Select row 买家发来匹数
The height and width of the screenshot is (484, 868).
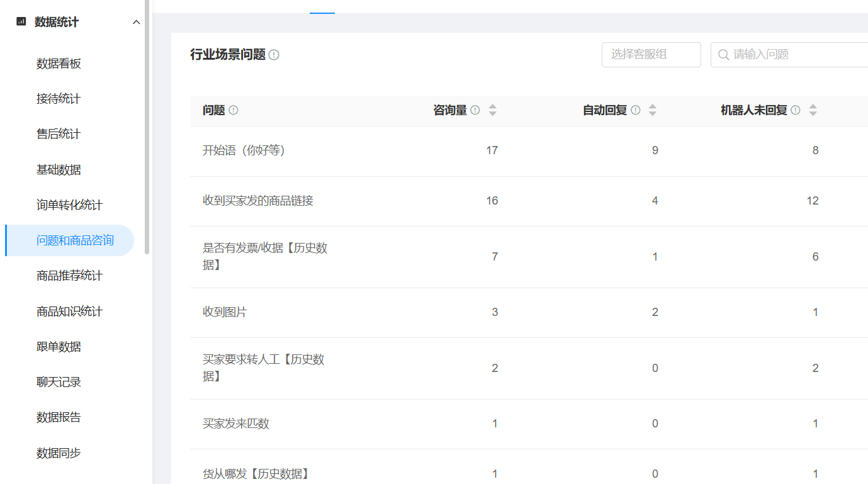pos(529,424)
